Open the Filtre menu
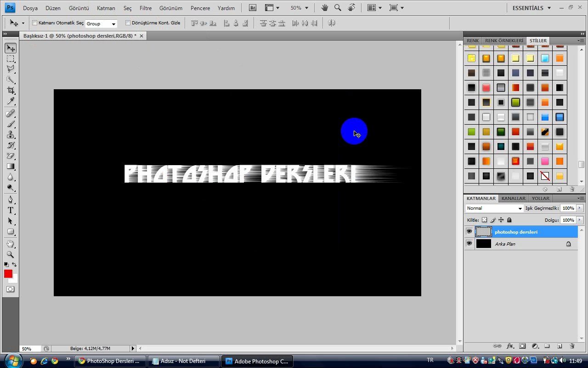This screenshot has height=368, width=588. pyautogui.click(x=146, y=8)
